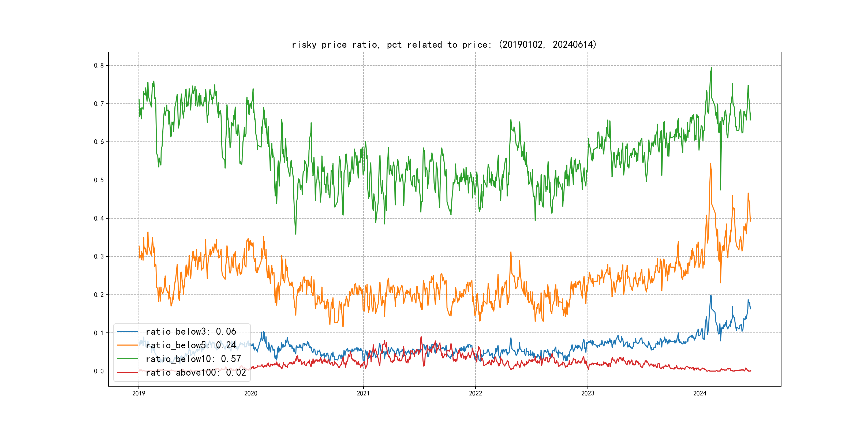Select legend text ratio_above100: 0.02
The height and width of the screenshot is (434, 868).
(196, 372)
